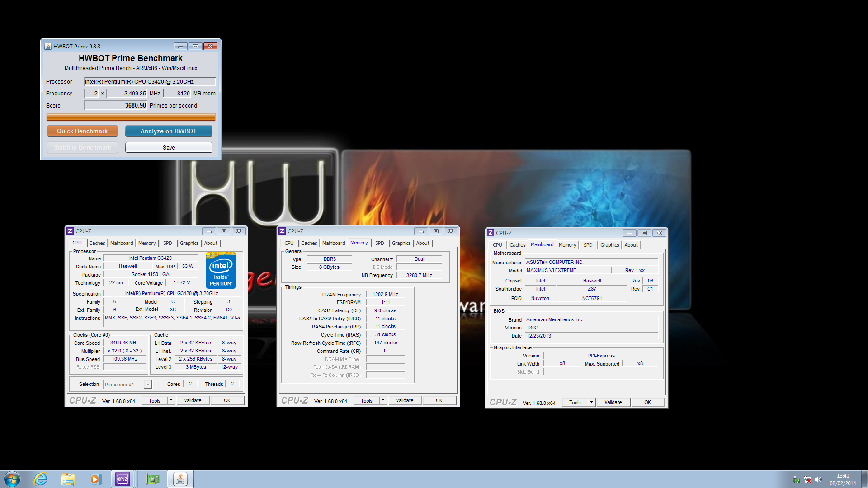Click Multiplier value x 32.0 ( 8 - 32 )
The width and height of the screenshot is (868, 488).
pos(124,351)
